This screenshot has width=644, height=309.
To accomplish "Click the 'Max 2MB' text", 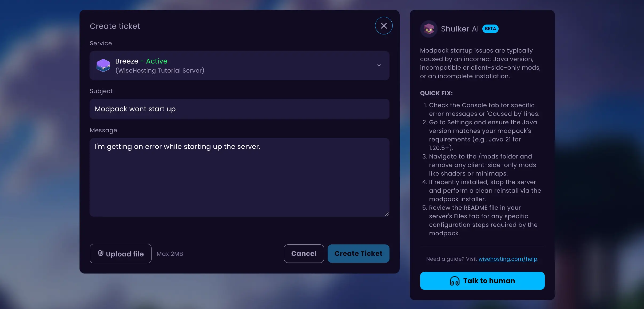I will [170, 254].
